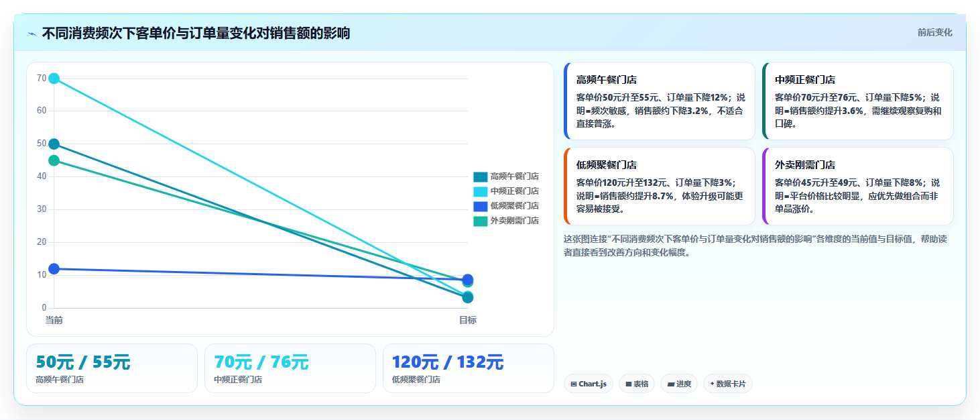The height and width of the screenshot is (420, 980).
Task: Open the 外卖刚需门店 card title
Action: 805,165
